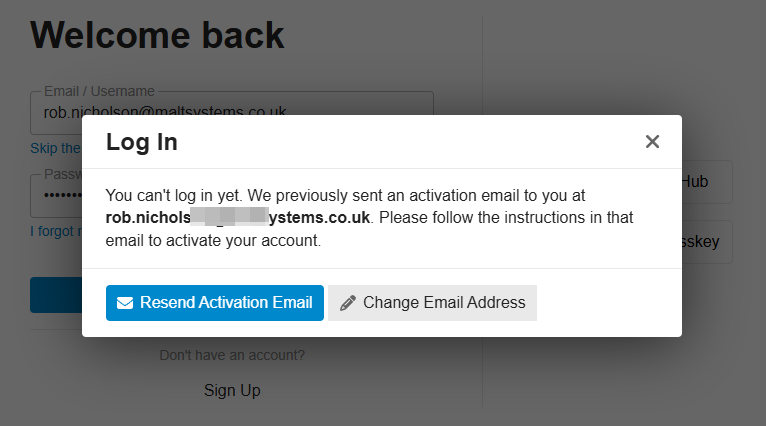766x426 pixels.
Task: Open the 'Skip the' link under email
Action: point(56,148)
